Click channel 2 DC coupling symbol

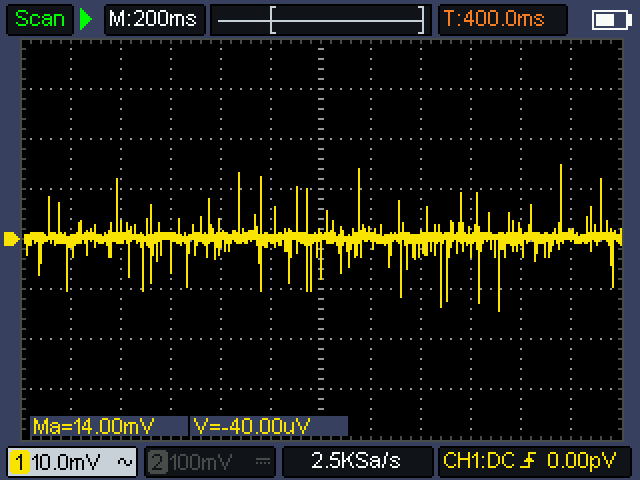263,462
